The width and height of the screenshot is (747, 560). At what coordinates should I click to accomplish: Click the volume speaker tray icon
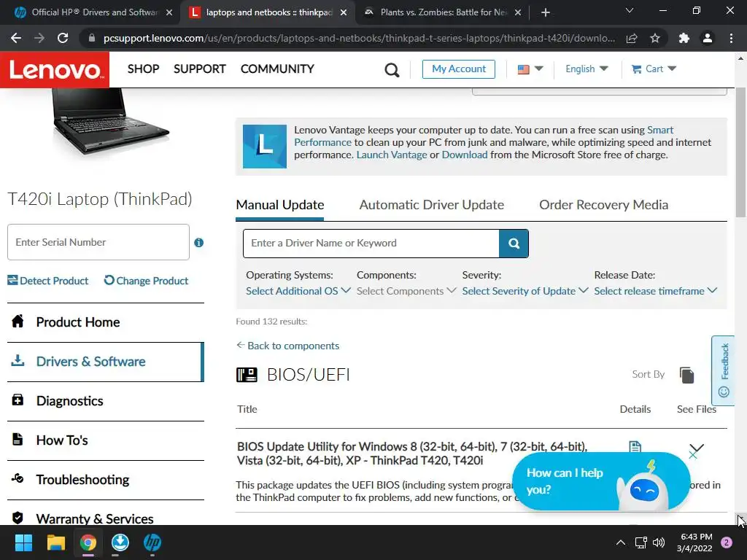click(x=659, y=542)
